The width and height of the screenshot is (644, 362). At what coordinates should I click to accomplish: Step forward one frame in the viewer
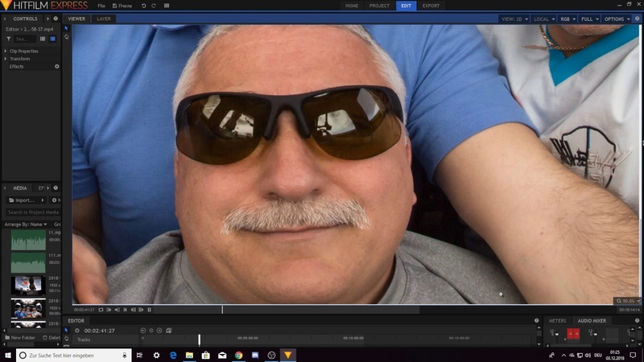point(142,310)
